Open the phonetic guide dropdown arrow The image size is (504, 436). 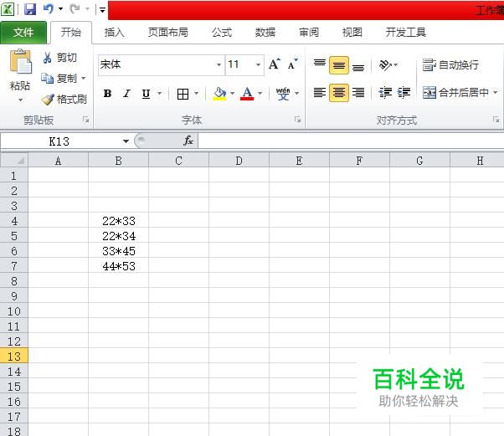coord(296,94)
